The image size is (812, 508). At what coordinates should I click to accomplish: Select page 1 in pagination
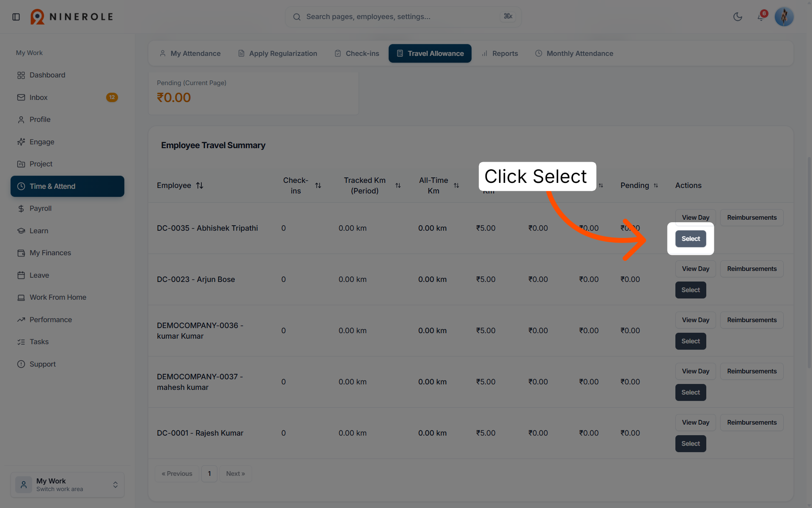[209, 474]
